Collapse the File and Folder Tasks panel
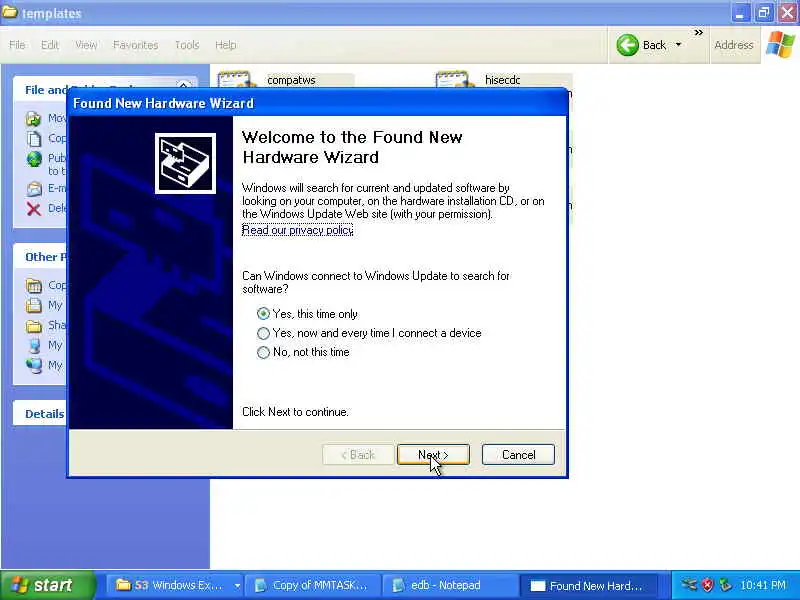Image resolution: width=800 pixels, height=600 pixels. pyautogui.click(x=184, y=85)
